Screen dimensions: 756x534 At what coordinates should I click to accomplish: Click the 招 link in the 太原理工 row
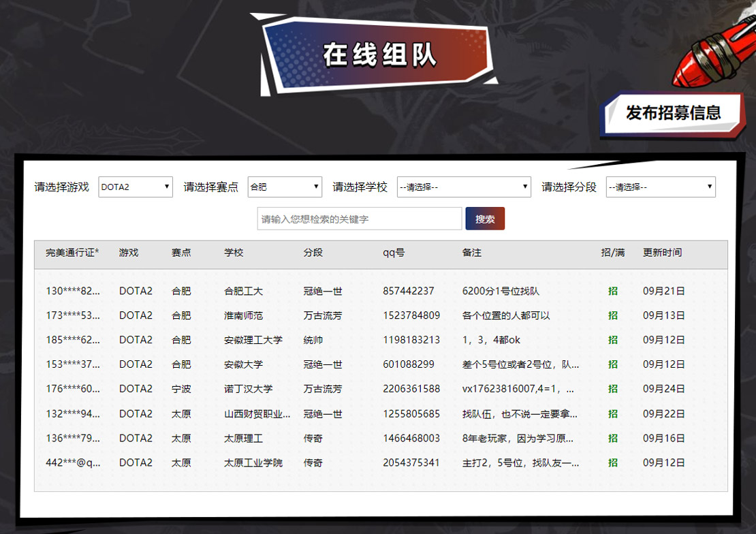pos(612,438)
